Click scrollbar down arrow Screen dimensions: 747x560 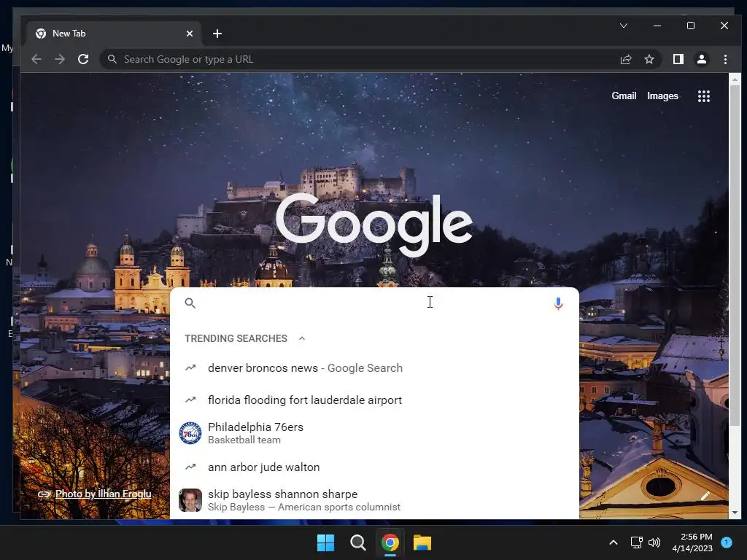pyautogui.click(x=735, y=513)
